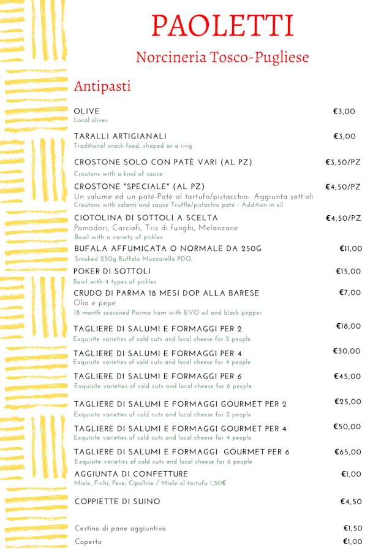This screenshot has height=555, width=392.
Task: Click CIOTOLINA DI SOTTOLI A SCELTA
Action: click(x=146, y=218)
